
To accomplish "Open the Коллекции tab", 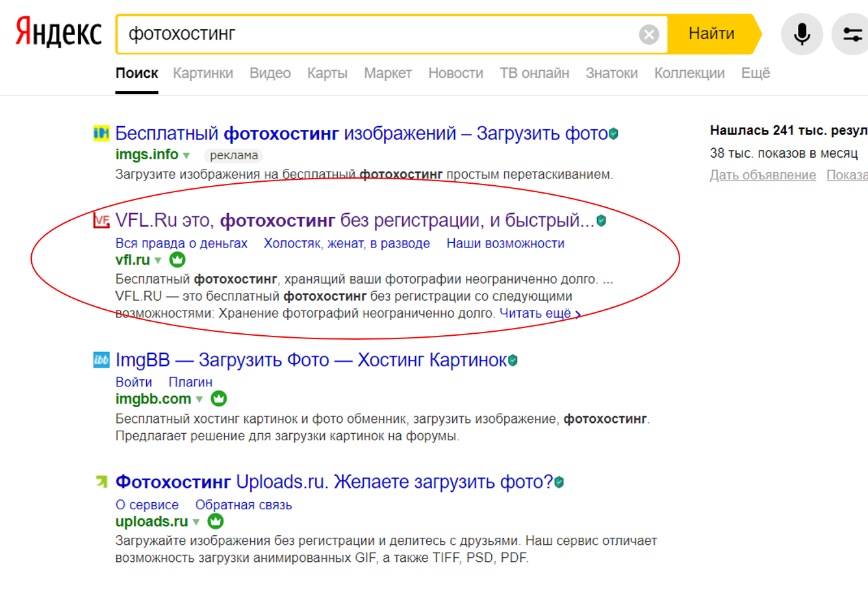I will (x=689, y=73).
